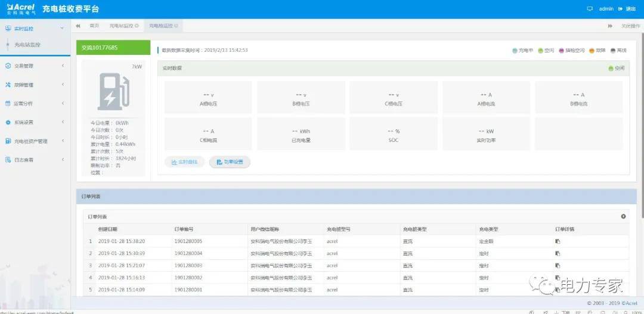Click the charging pile station image
The image size is (644, 314).
point(113,91)
